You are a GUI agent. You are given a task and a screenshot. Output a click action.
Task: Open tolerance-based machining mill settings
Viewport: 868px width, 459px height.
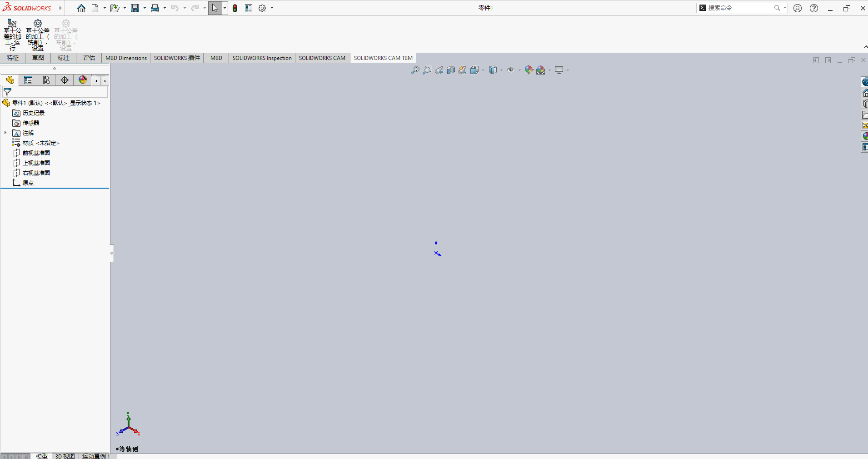tap(38, 35)
